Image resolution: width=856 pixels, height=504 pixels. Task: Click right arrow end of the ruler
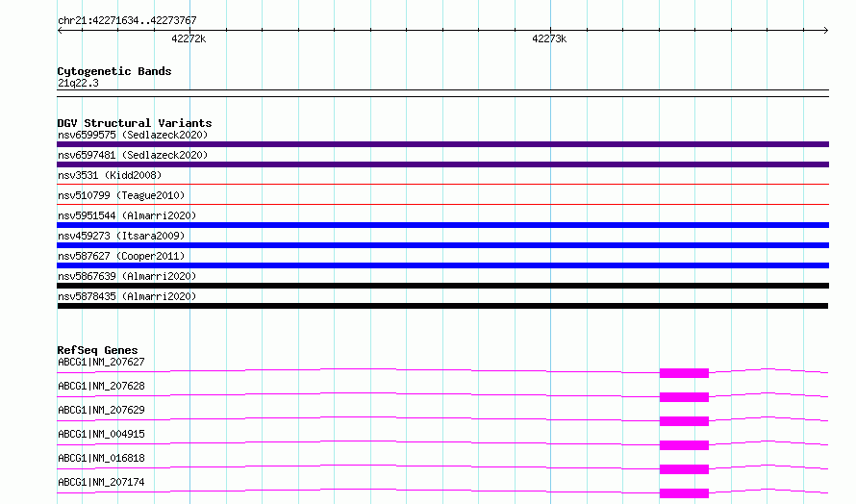826,30
